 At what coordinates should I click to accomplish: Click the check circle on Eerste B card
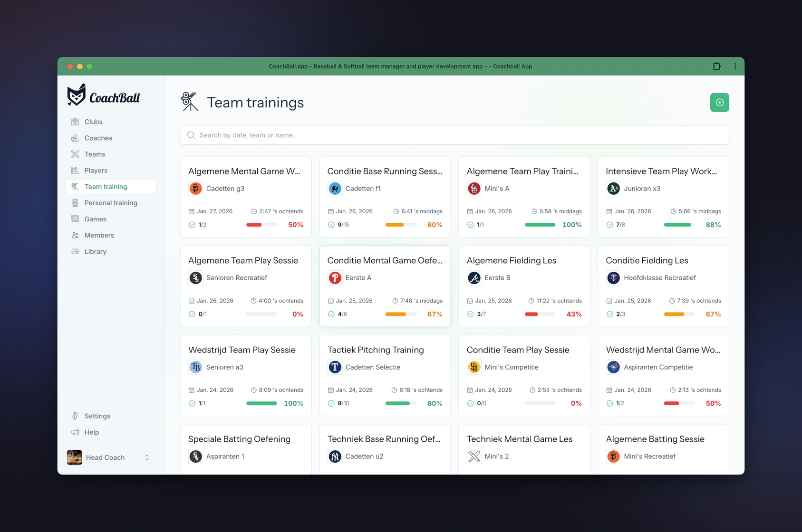coord(470,314)
